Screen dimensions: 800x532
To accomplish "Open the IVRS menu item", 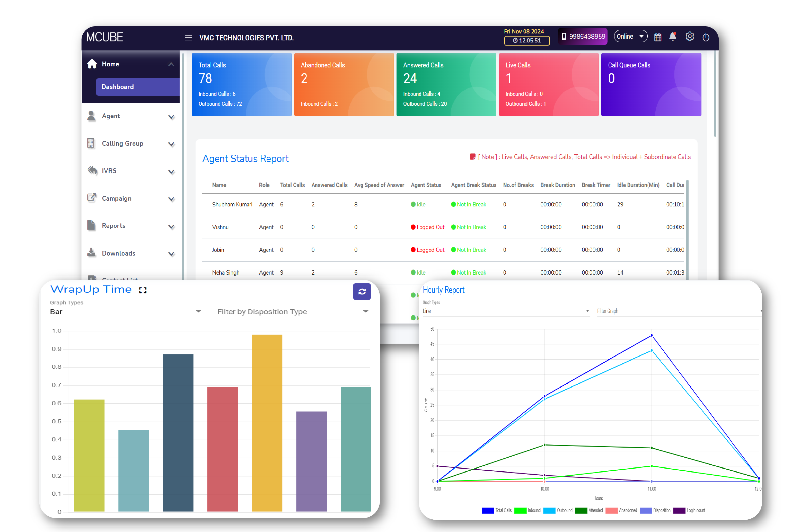I will pyautogui.click(x=130, y=171).
